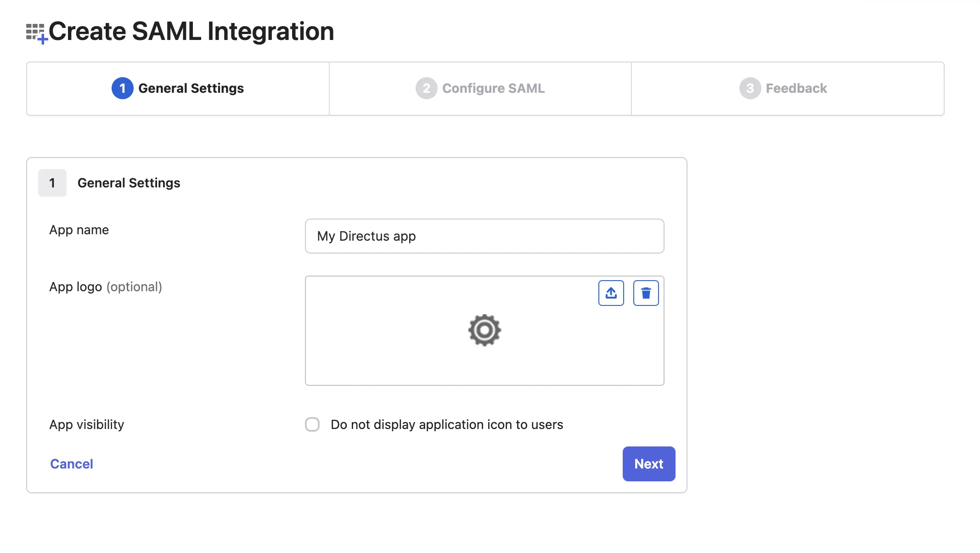This screenshot has height=553, width=980.
Task: Cancel the SAML integration creation
Action: coord(71,464)
